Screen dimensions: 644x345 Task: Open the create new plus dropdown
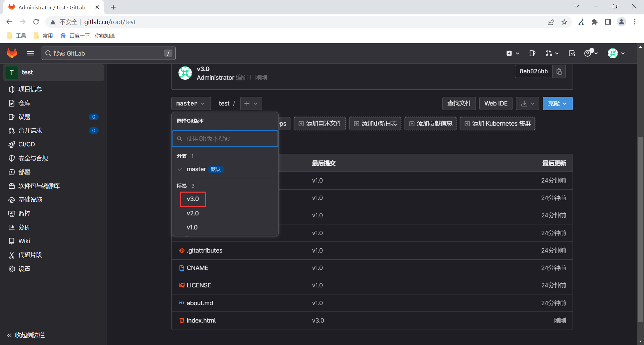[x=513, y=53]
